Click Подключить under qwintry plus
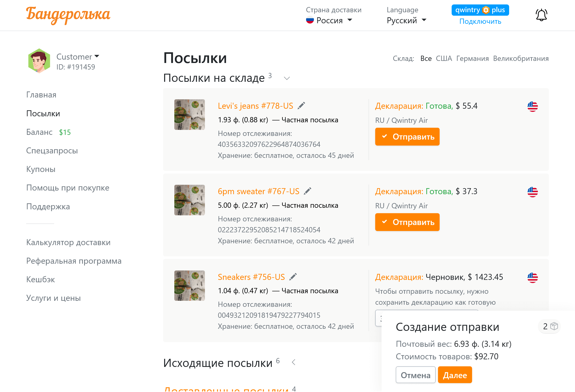The image size is (575, 392). tap(480, 21)
